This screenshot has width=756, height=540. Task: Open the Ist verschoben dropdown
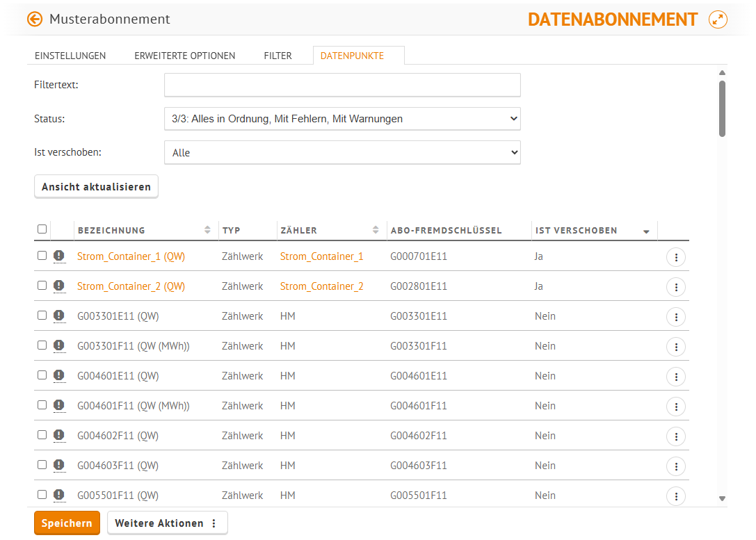tap(342, 152)
